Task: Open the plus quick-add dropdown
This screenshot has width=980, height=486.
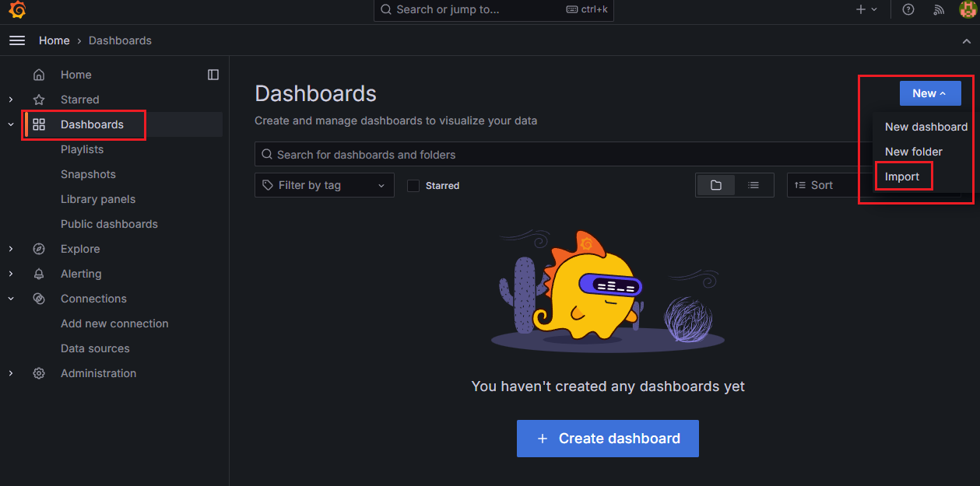Action: tap(866, 9)
